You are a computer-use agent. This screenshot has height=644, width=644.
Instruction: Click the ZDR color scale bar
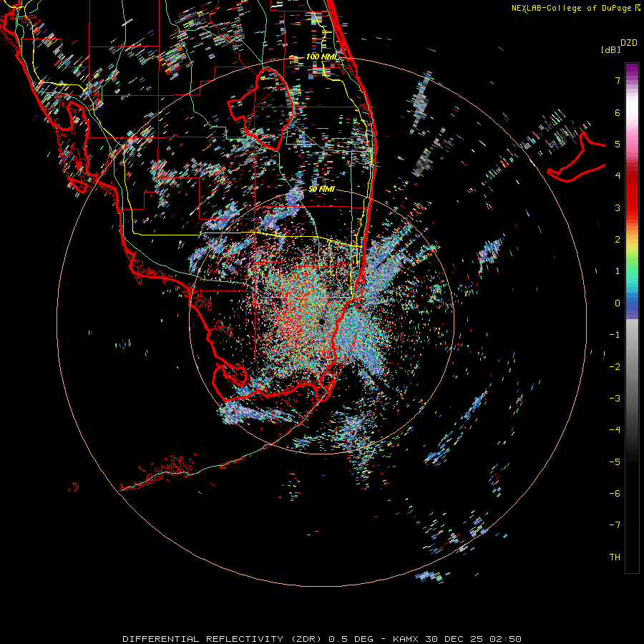[632, 318]
